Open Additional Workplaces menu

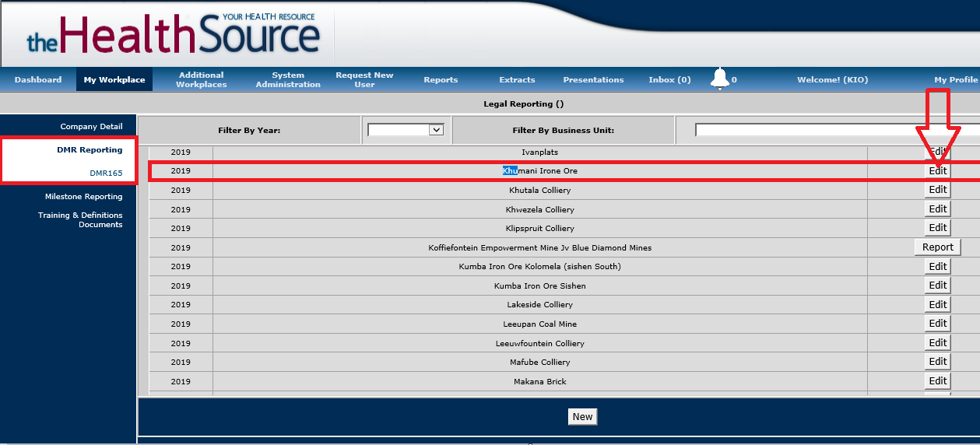(x=201, y=79)
